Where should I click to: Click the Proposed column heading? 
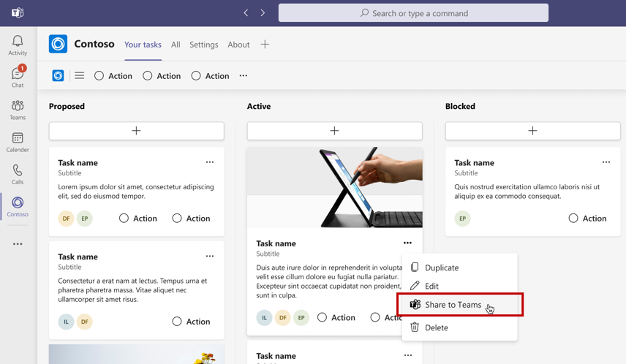pyautogui.click(x=67, y=106)
